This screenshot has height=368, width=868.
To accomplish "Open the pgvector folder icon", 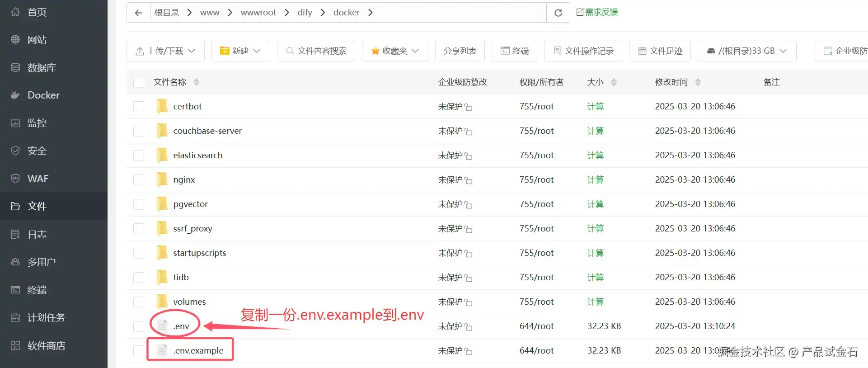I will [x=162, y=204].
